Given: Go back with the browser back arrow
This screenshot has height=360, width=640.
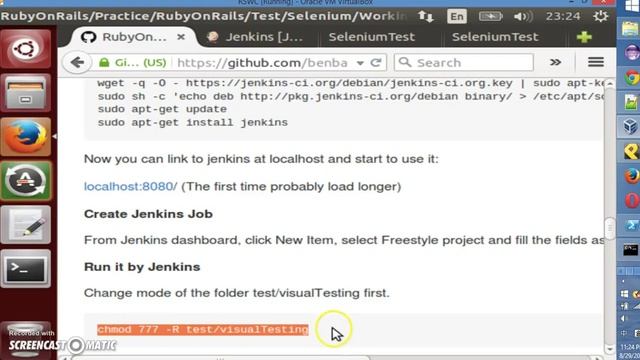Looking at the screenshot, I should click(x=77, y=62).
